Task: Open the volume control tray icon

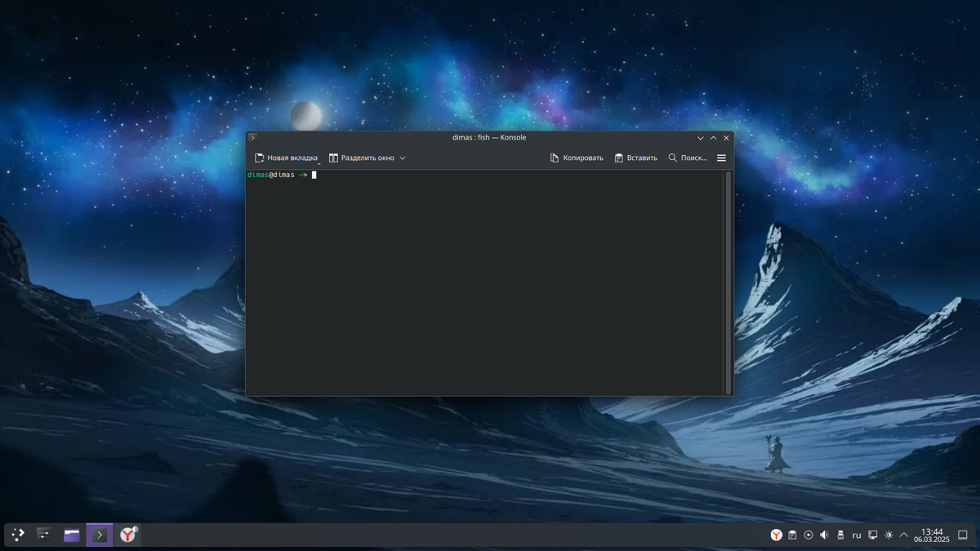Action: 824,535
